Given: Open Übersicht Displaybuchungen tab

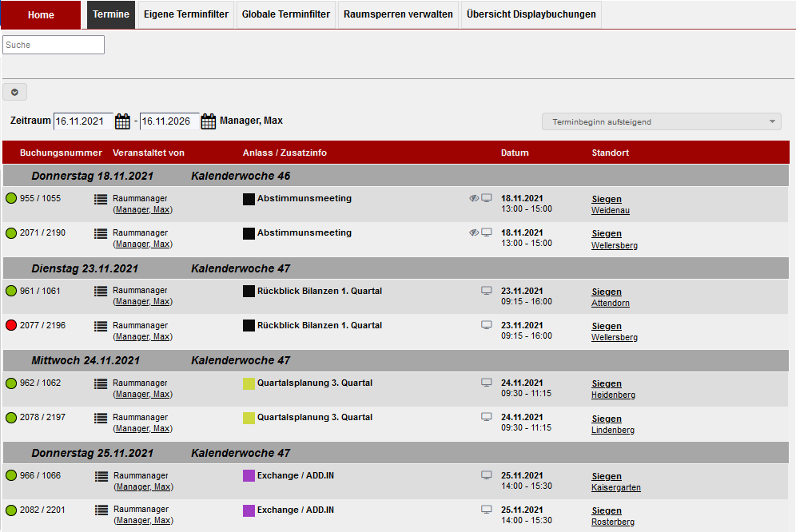Looking at the screenshot, I should [x=531, y=14].
